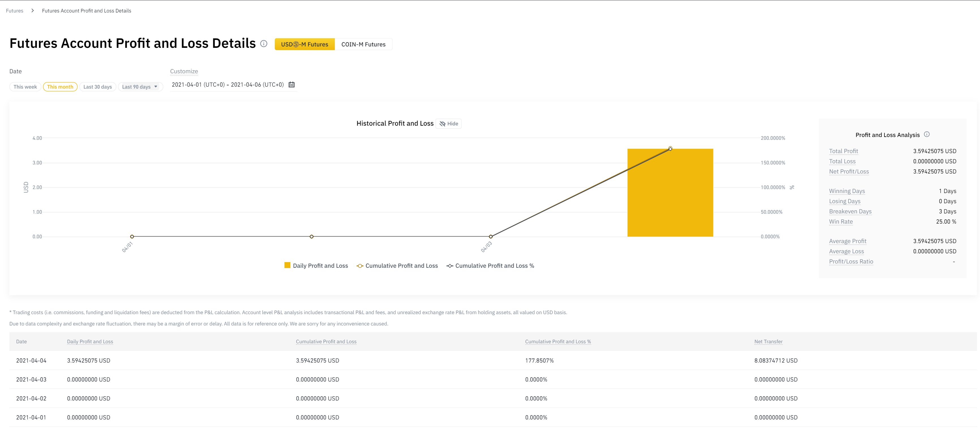This screenshot has height=435, width=980.
Task: Click the 8.08374712 USD net transfer cell
Action: [x=776, y=361]
